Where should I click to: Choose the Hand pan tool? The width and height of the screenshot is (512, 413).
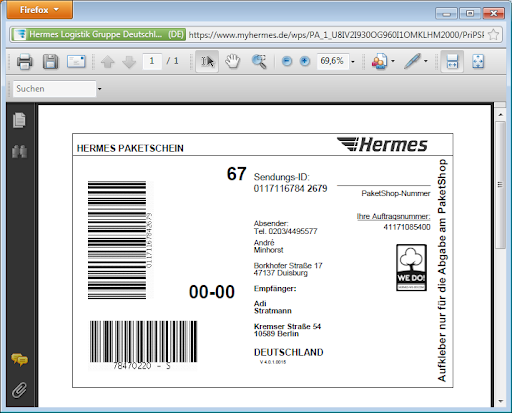[232, 61]
